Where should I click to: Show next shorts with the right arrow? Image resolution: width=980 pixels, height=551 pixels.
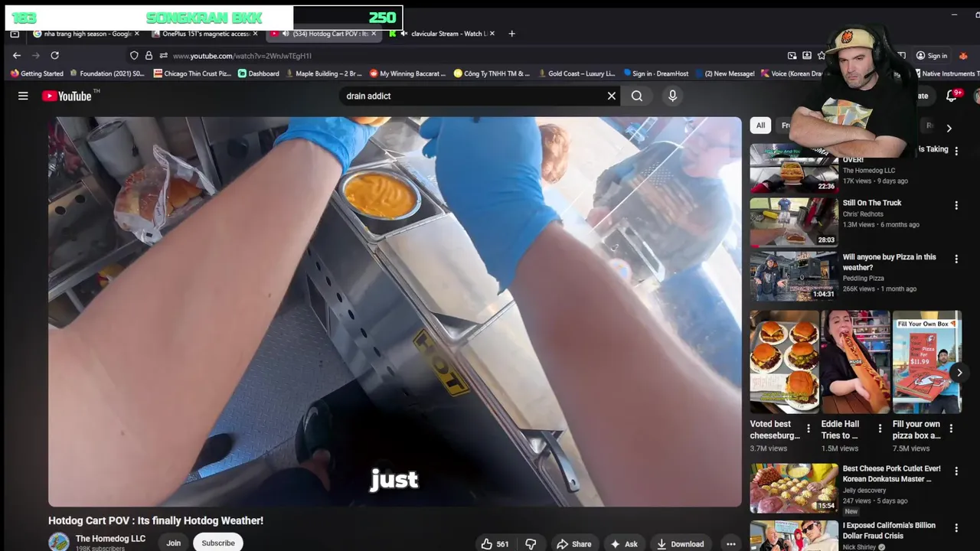click(959, 373)
